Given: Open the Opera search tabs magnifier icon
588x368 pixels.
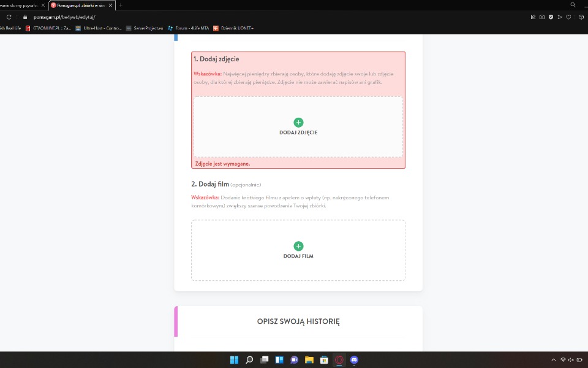Looking at the screenshot, I should 573,5.
